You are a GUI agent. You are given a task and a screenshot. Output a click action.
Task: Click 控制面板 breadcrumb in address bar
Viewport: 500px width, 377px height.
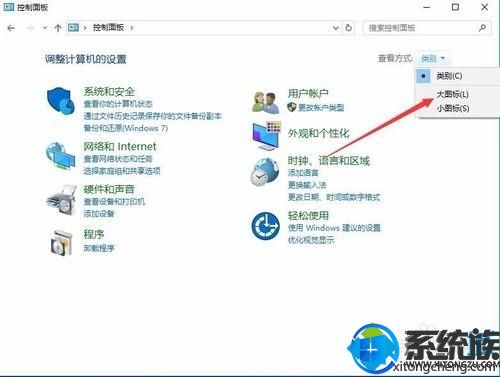(109, 28)
